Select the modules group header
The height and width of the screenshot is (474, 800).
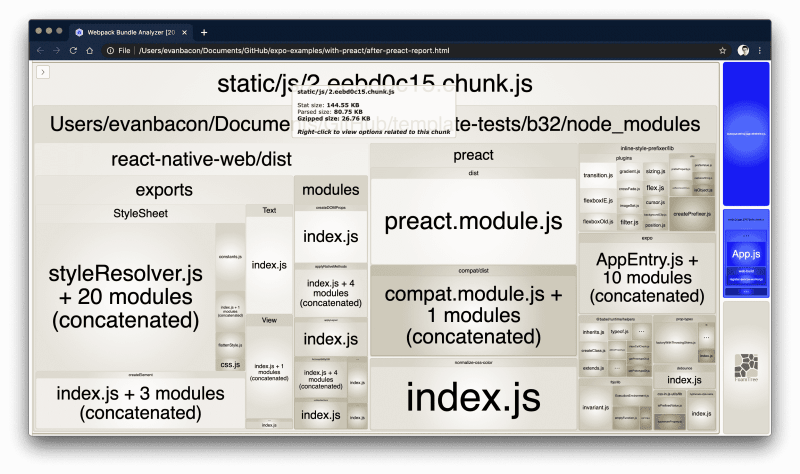(331, 190)
